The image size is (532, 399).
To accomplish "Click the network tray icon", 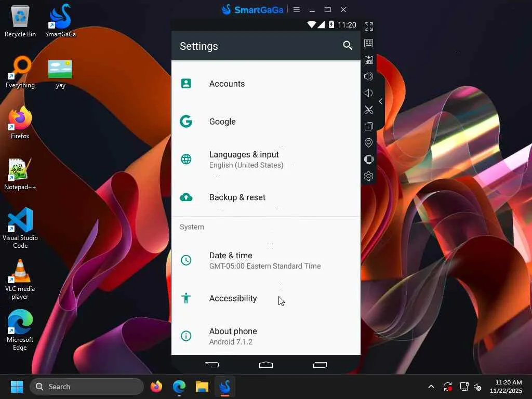I will 464,387.
